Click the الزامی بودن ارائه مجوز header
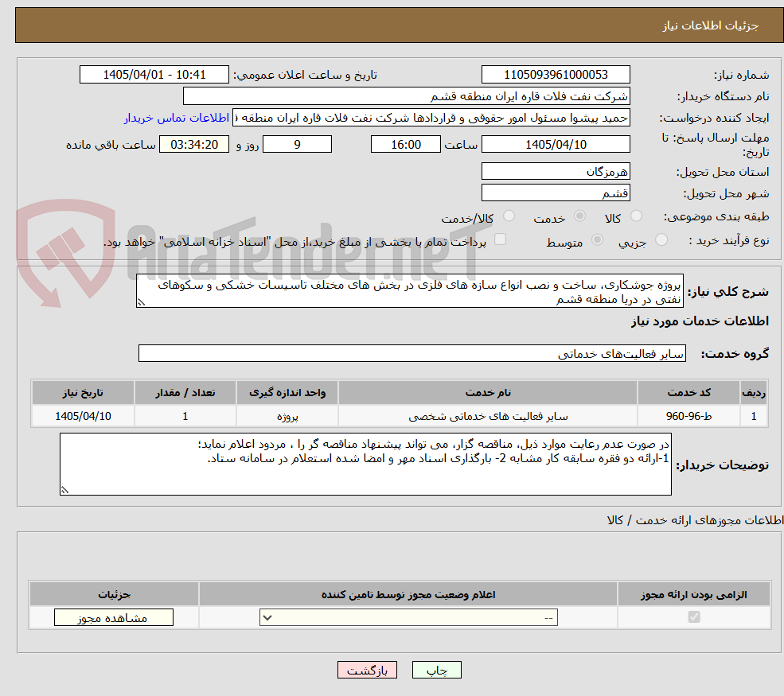Image resolution: width=784 pixels, height=696 pixels. (x=694, y=594)
